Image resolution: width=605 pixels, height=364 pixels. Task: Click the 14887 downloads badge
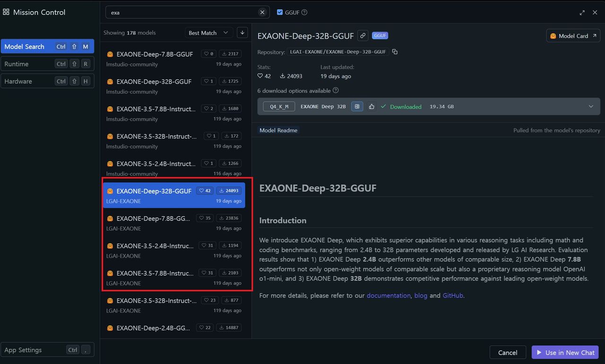pyautogui.click(x=229, y=328)
